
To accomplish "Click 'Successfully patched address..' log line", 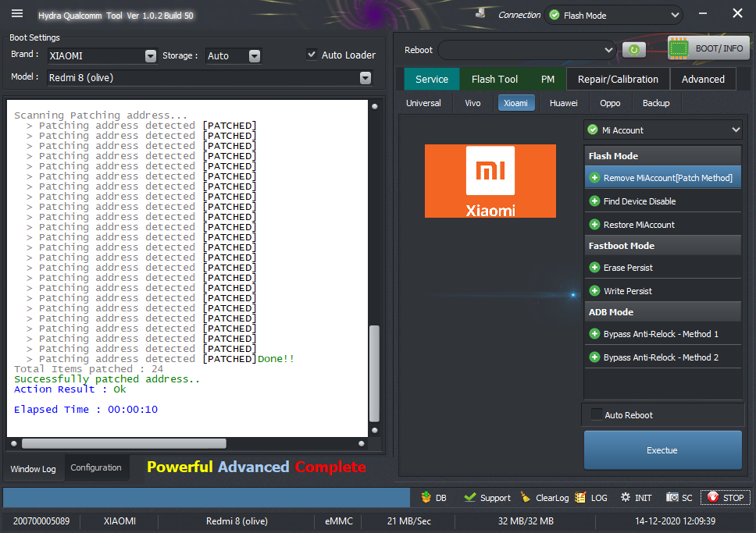I will [x=106, y=379].
